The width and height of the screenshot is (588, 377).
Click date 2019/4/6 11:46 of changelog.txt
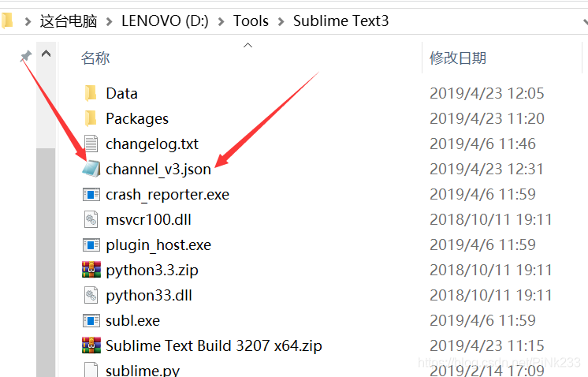[x=482, y=144]
